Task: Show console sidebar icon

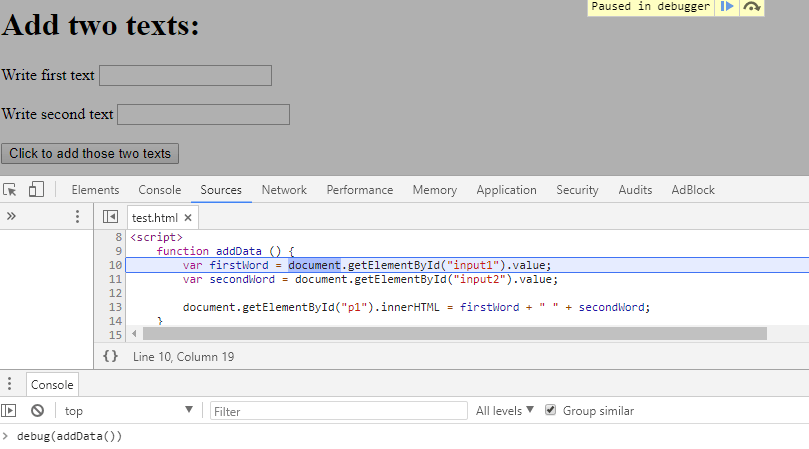Action: pos(9,411)
